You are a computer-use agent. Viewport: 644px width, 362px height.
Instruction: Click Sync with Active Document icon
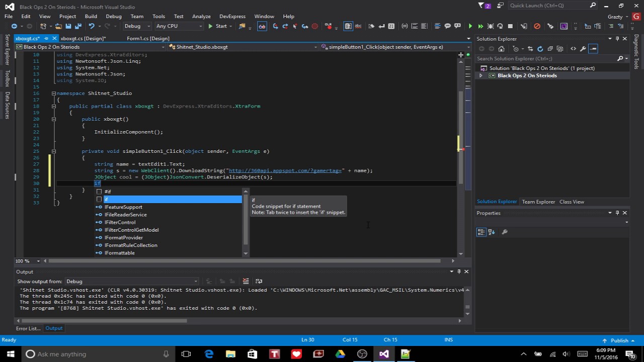[530, 49]
